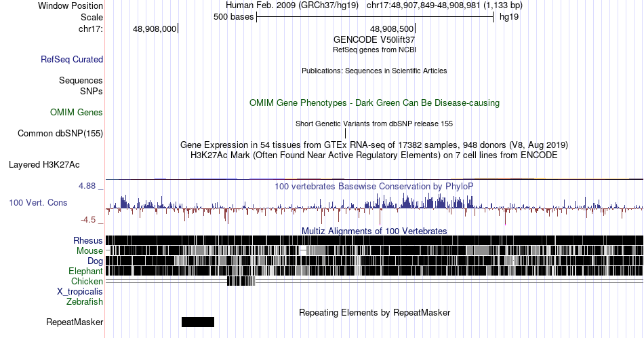Select the Rhesus alignment label
Image resolution: width=644 pixels, height=338 pixels.
(x=88, y=240)
